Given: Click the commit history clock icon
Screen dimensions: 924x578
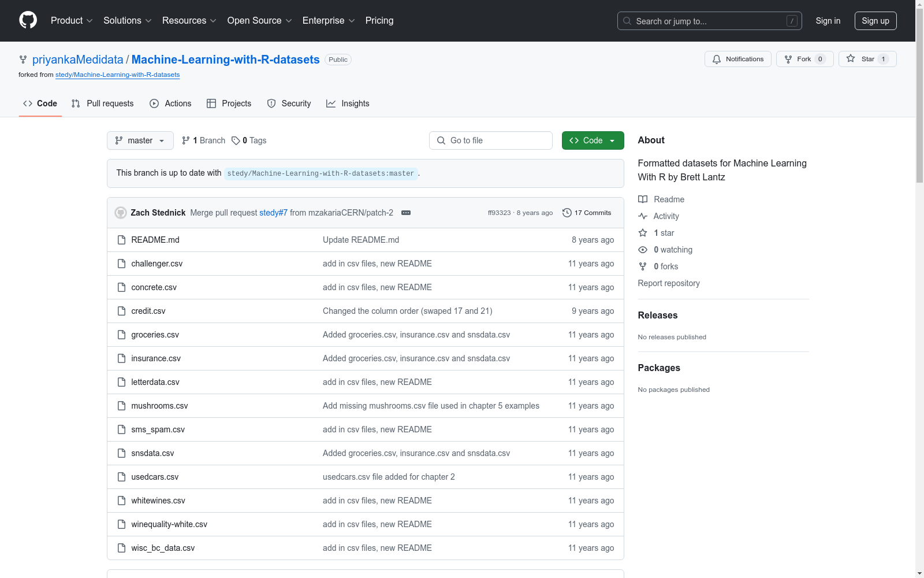Looking at the screenshot, I should [x=567, y=213].
